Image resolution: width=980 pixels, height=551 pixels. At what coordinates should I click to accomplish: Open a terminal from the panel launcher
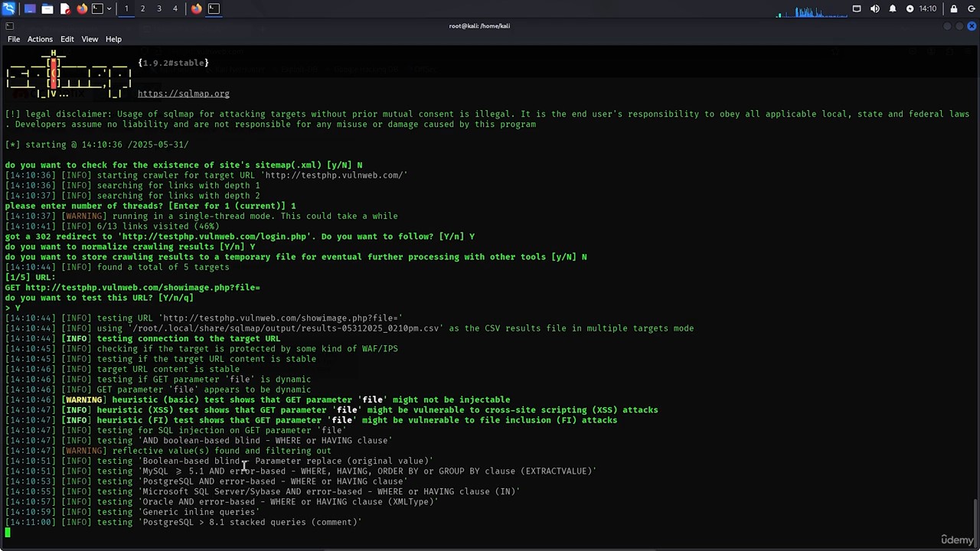pos(97,8)
